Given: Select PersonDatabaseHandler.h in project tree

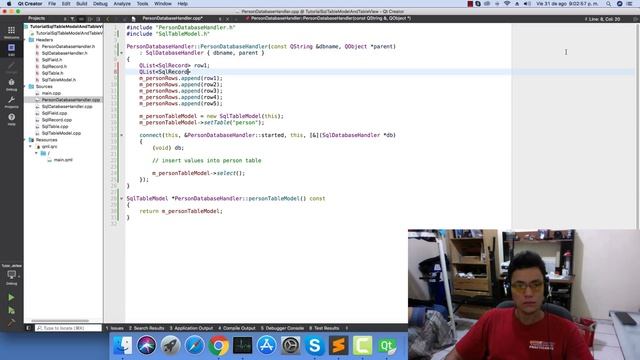Looking at the screenshot, I should 68,47.
